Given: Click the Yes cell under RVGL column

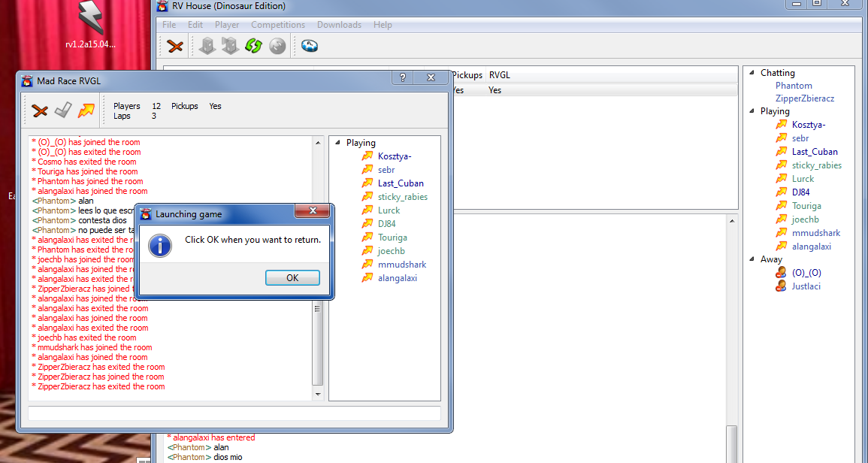Looking at the screenshot, I should click(x=495, y=90).
